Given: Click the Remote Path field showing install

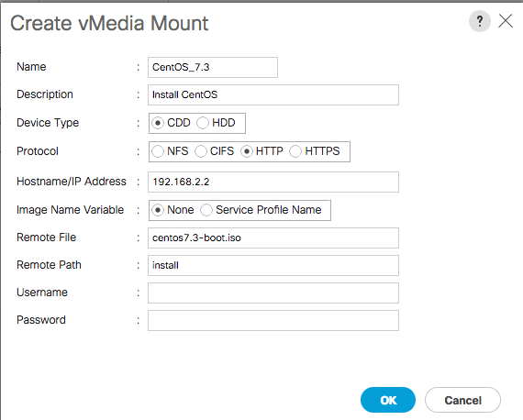Looking at the screenshot, I should [273, 265].
